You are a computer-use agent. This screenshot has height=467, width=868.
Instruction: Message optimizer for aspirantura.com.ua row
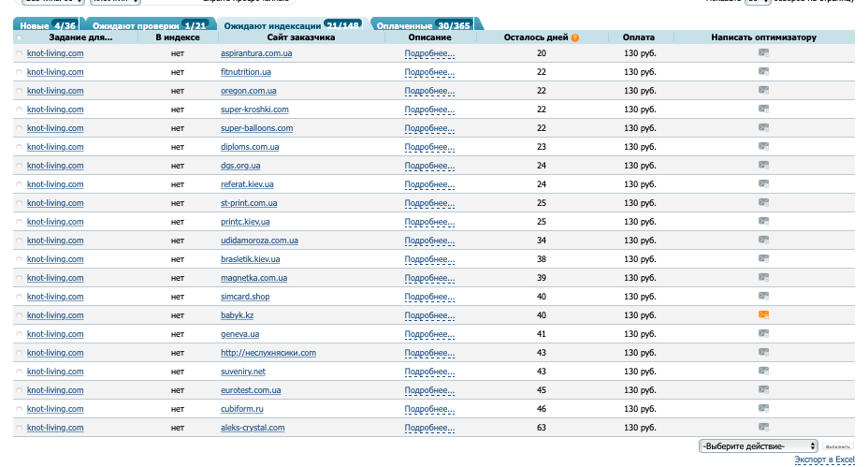(x=763, y=53)
